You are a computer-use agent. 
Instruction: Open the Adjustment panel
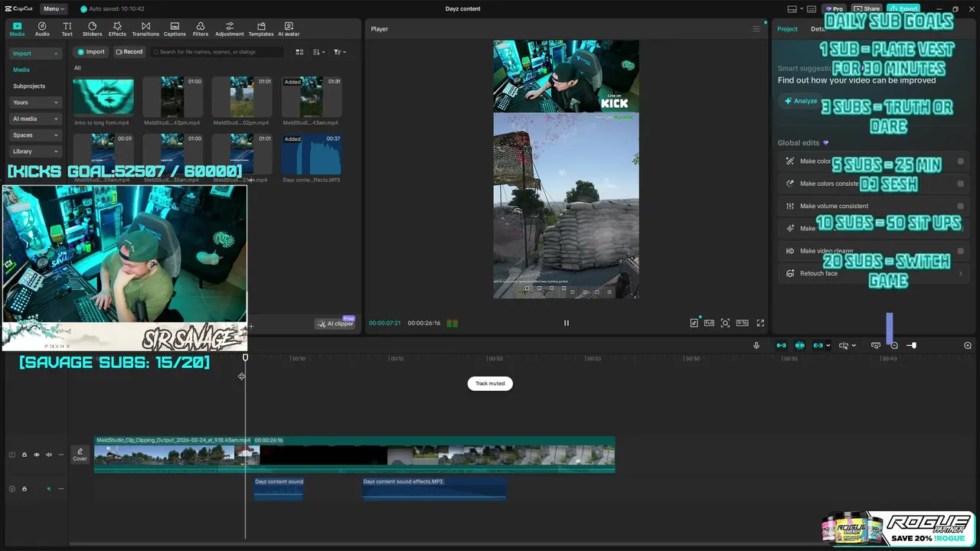(230, 29)
